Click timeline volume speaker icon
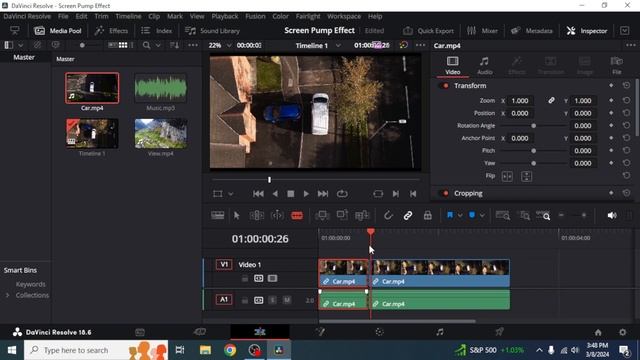Screen dimensions: 640x360 click(x=611, y=216)
